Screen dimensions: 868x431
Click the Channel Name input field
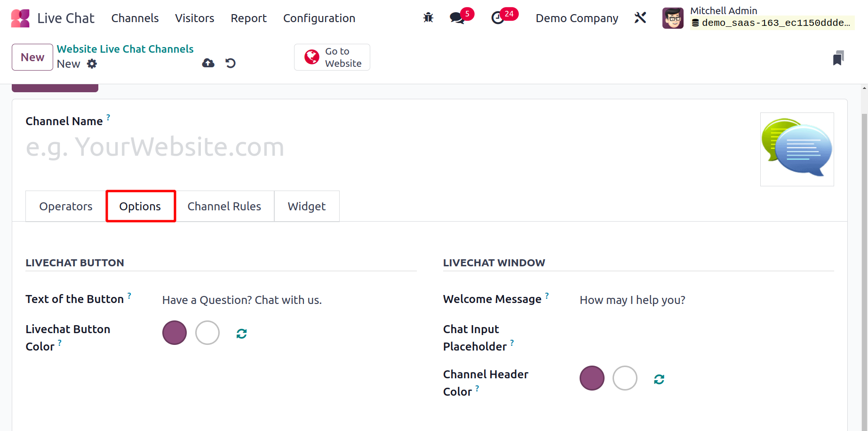pos(386,147)
